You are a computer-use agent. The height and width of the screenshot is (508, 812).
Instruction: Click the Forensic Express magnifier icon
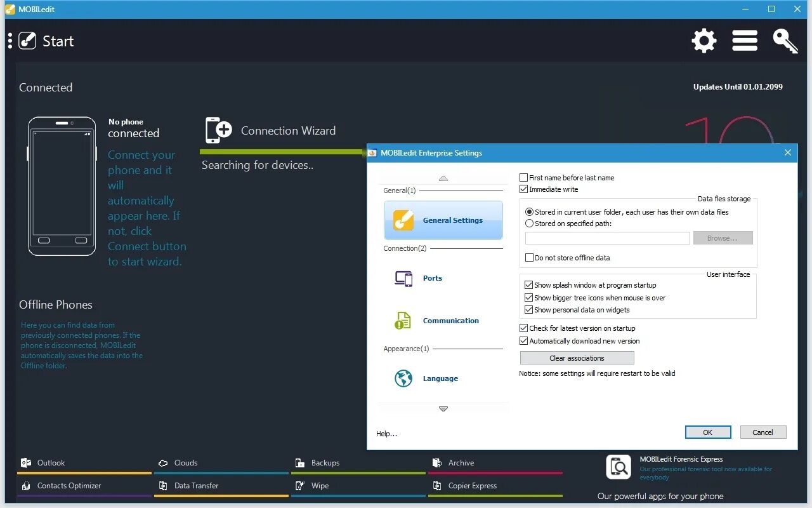pos(619,467)
